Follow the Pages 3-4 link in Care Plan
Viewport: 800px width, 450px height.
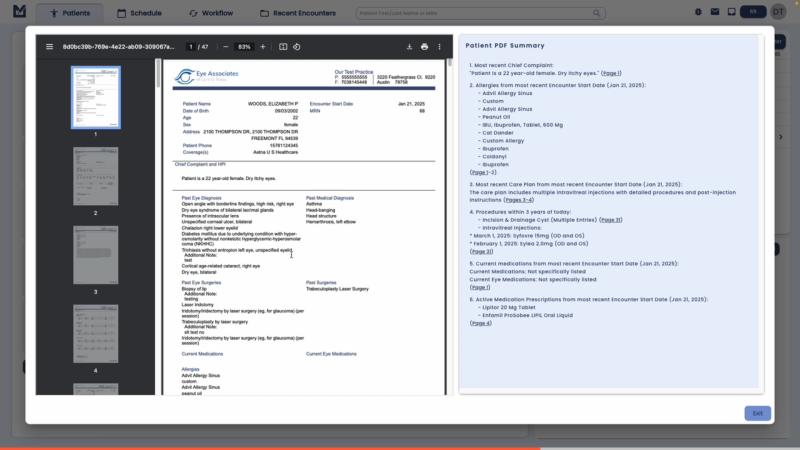coord(518,200)
